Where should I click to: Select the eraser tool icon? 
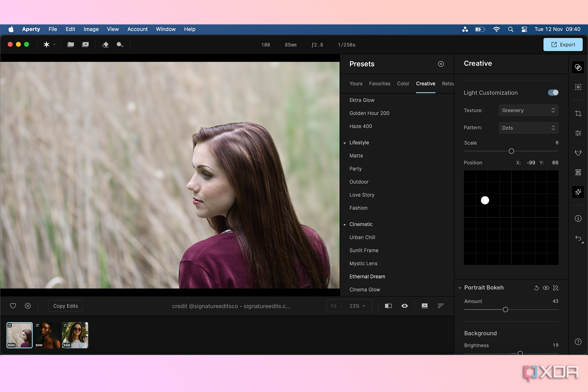(x=105, y=45)
